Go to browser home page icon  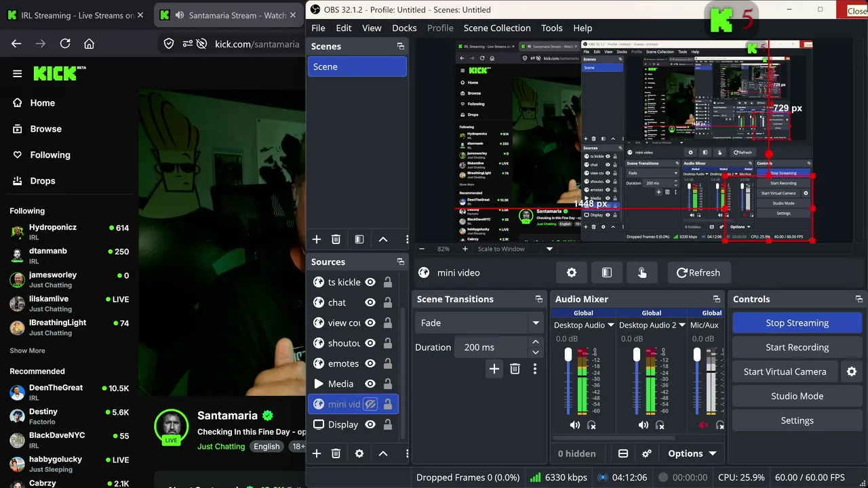point(89,43)
